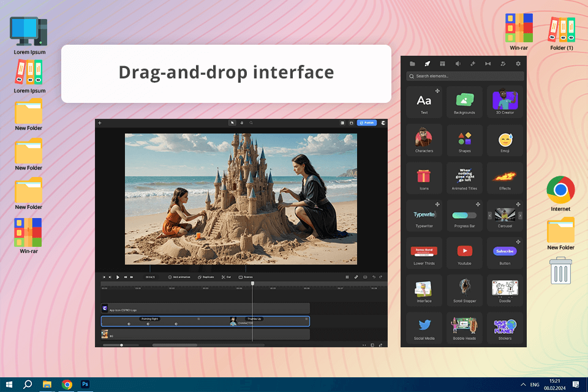Image resolution: width=588 pixels, height=392 pixels.
Task: Open the 3D Creator category
Action: [x=505, y=102]
